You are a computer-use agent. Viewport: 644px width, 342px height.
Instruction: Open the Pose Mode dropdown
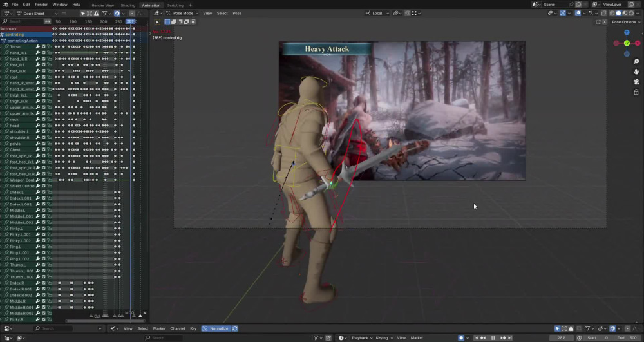[x=182, y=13]
